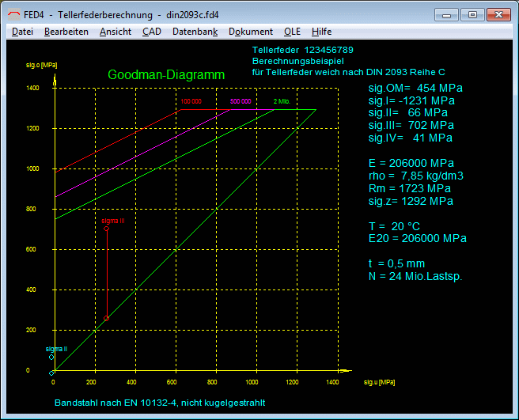Click the red 100 000 curve label

(x=191, y=102)
